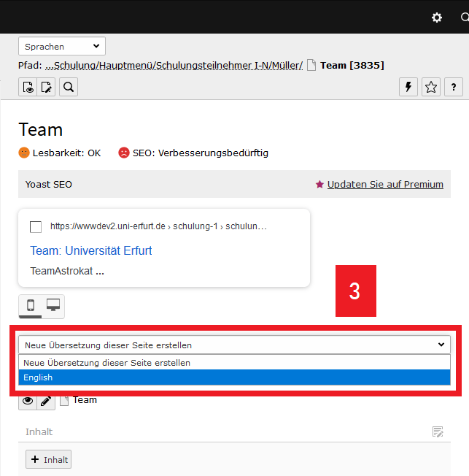Open the Sprachen dropdown
The height and width of the screenshot is (476, 469).
62,47
